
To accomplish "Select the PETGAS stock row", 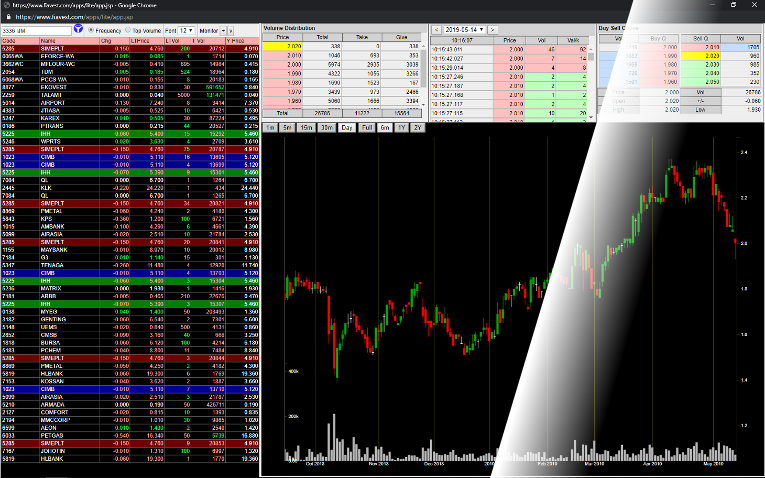I will (x=130, y=436).
